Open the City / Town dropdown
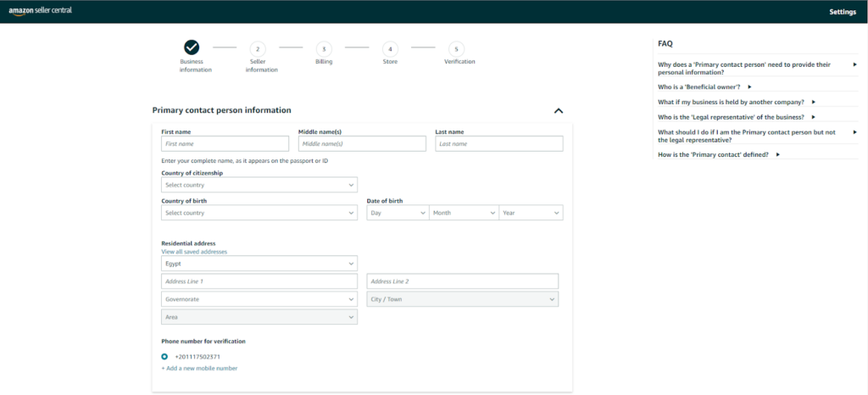 462,299
